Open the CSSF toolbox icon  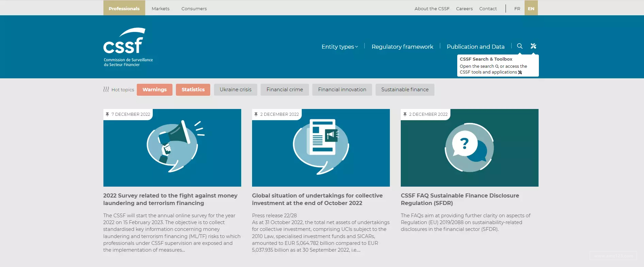[x=533, y=46]
